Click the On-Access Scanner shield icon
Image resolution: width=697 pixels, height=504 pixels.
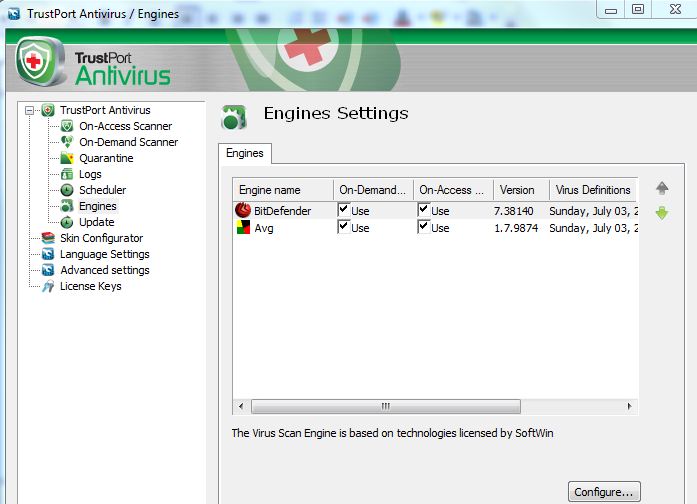click(67, 126)
